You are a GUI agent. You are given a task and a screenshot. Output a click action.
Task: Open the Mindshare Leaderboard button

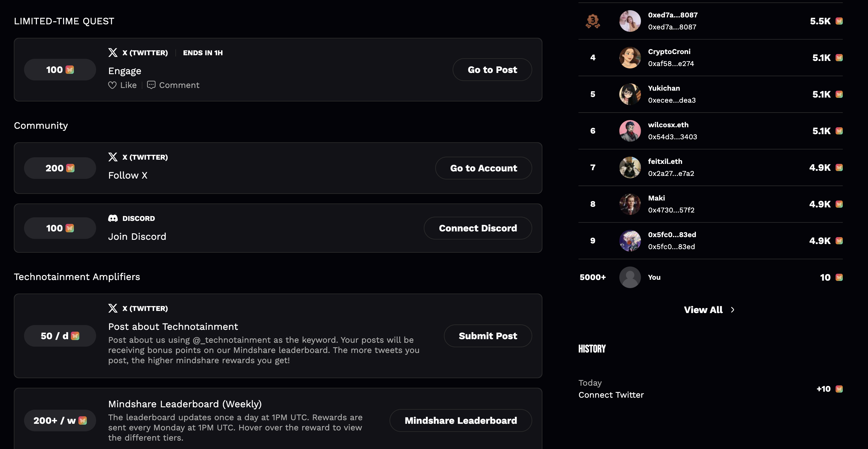tap(460, 420)
